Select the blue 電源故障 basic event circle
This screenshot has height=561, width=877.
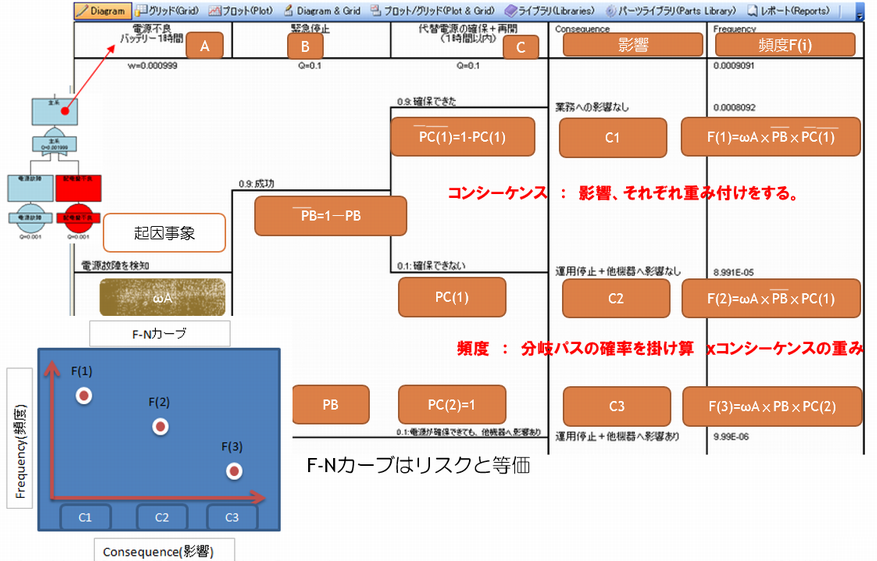tap(31, 220)
